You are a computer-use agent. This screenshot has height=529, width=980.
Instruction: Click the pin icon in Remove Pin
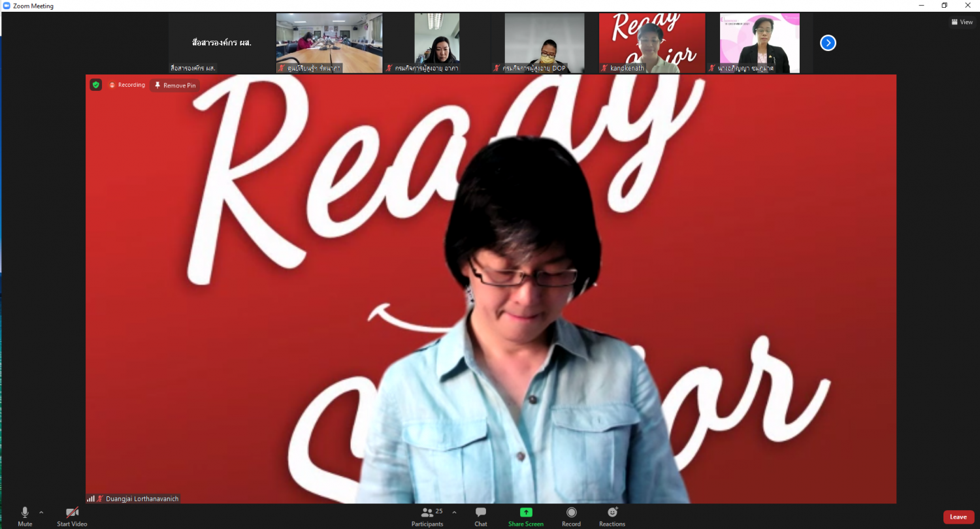157,86
